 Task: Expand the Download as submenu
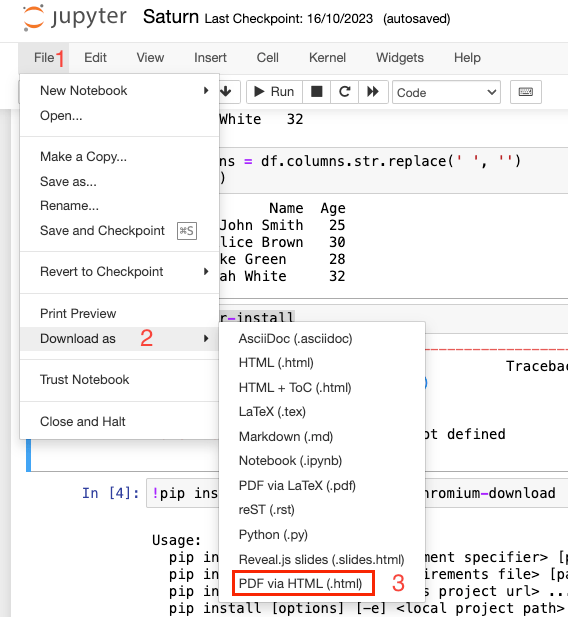pos(120,338)
